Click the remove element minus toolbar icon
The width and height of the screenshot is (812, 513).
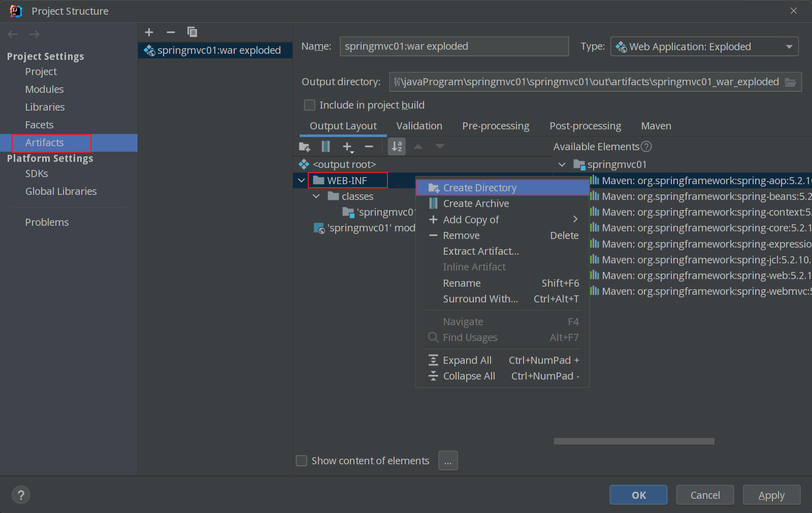tap(369, 147)
